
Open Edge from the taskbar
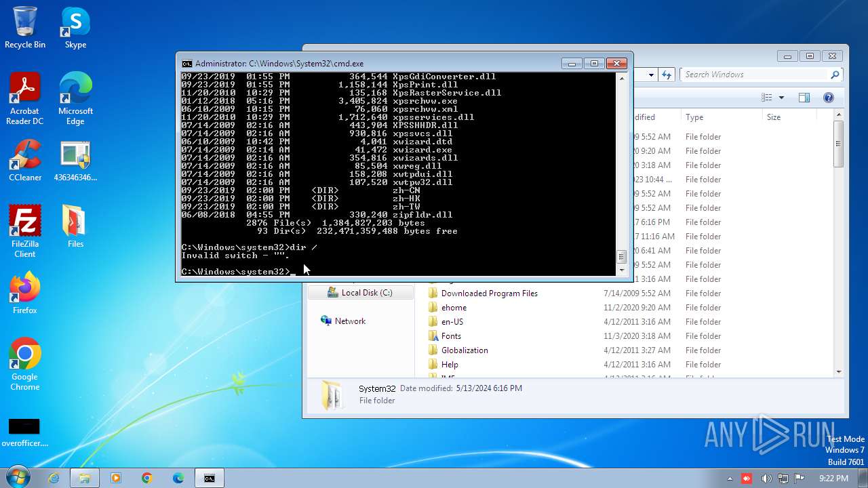pyautogui.click(x=178, y=478)
